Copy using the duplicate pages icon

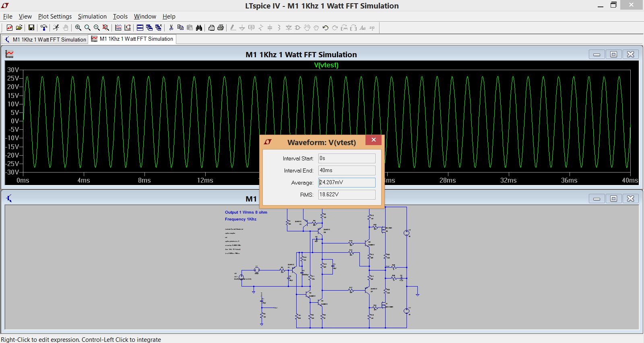tap(180, 28)
